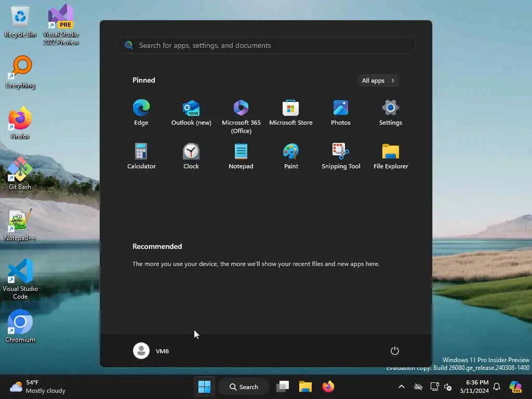Open the VM6 user account menu
The image size is (532, 399).
(151, 351)
